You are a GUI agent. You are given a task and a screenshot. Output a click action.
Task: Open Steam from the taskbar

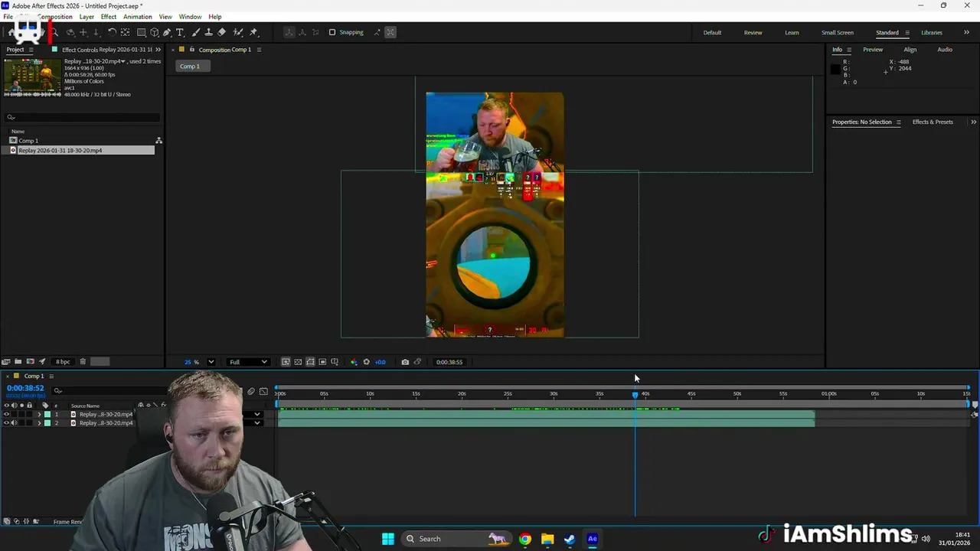pyautogui.click(x=570, y=539)
